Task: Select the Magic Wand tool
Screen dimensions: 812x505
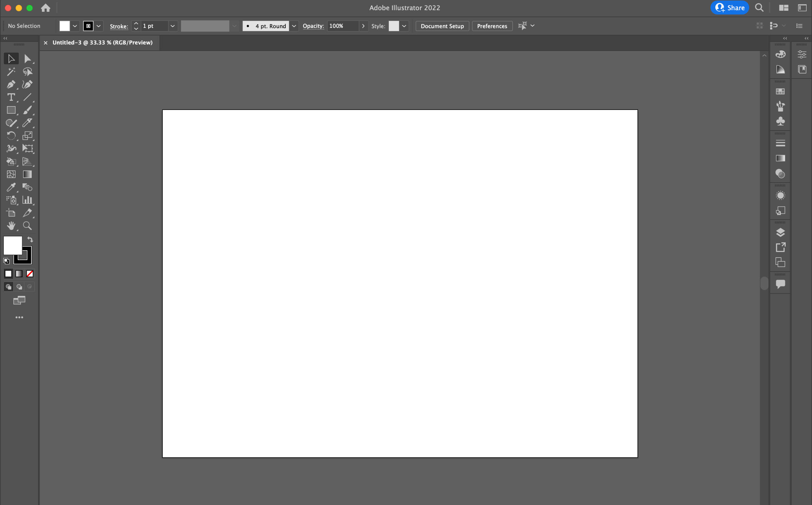Action: (x=11, y=72)
